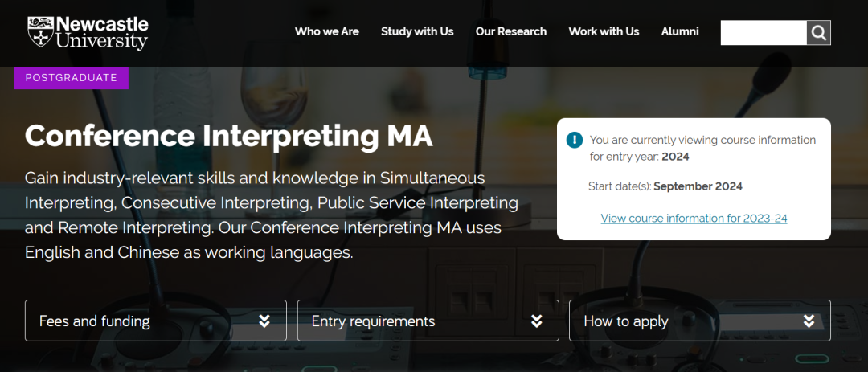Open the Who we Are menu
Image resolution: width=868 pixels, height=372 pixels.
(327, 31)
